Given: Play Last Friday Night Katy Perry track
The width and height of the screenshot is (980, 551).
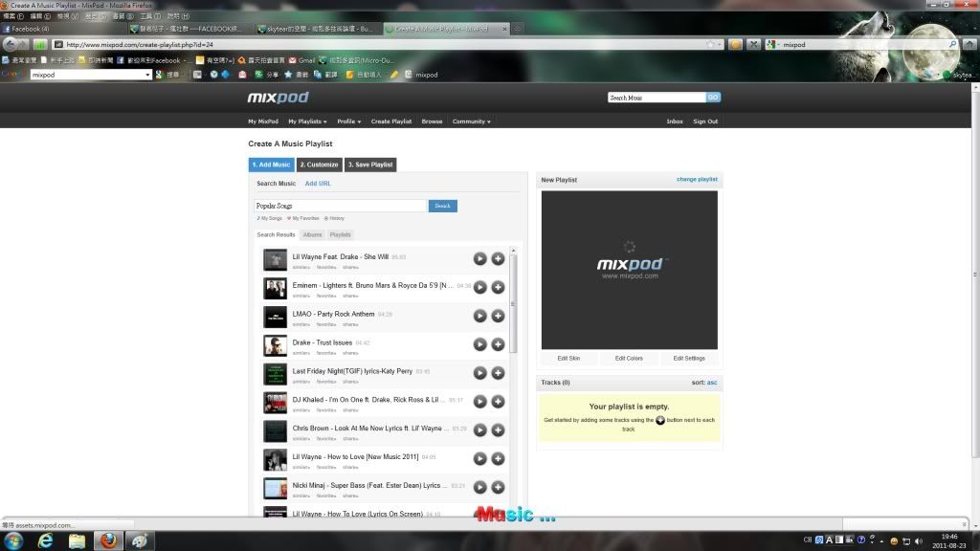Looking at the screenshot, I should (479, 373).
